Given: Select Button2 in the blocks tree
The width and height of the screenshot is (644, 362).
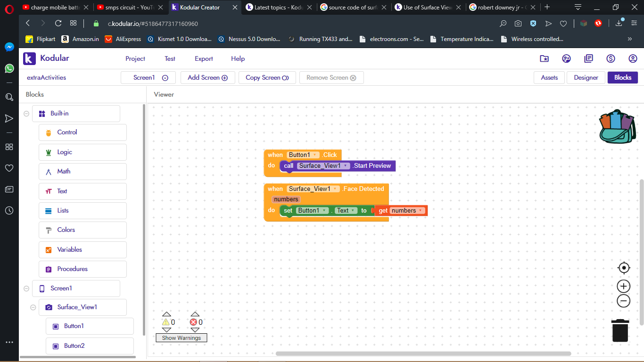Looking at the screenshot, I should tap(90, 346).
